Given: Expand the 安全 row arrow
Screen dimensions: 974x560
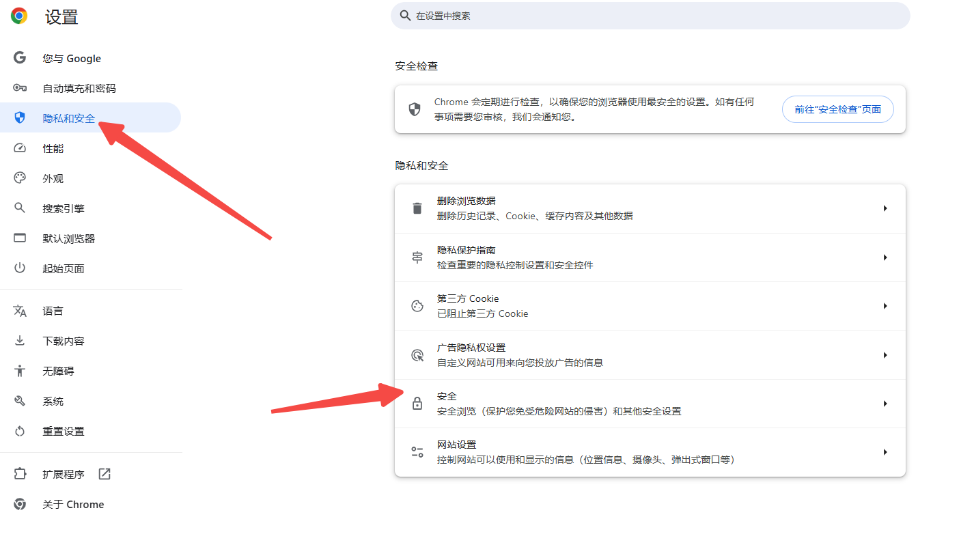Looking at the screenshot, I should (x=885, y=404).
